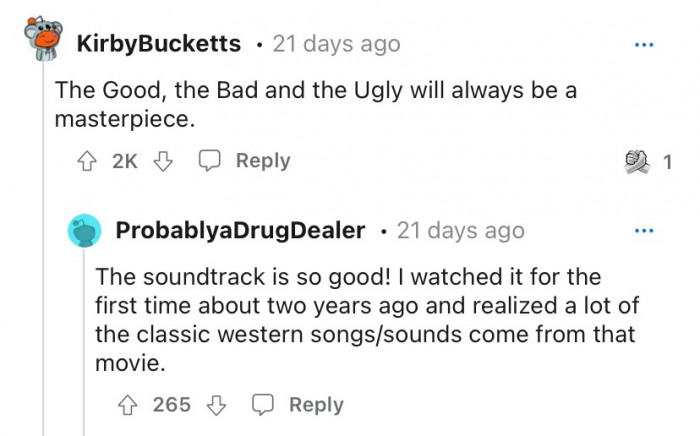Click the timestamp on ProbablyaDrugDealer's reply
700x436 pixels.
pos(460,231)
